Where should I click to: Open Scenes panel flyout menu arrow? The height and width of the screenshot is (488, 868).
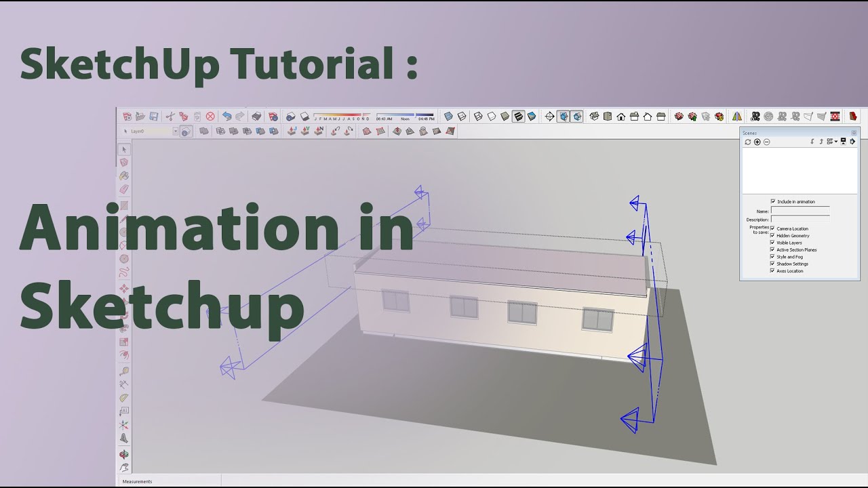852,142
